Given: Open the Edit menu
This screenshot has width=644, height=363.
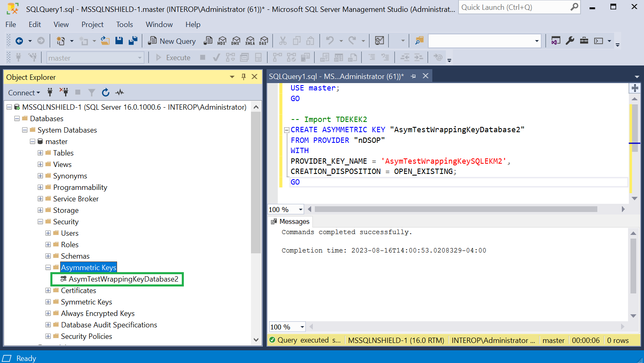Looking at the screenshot, I should [35, 25].
